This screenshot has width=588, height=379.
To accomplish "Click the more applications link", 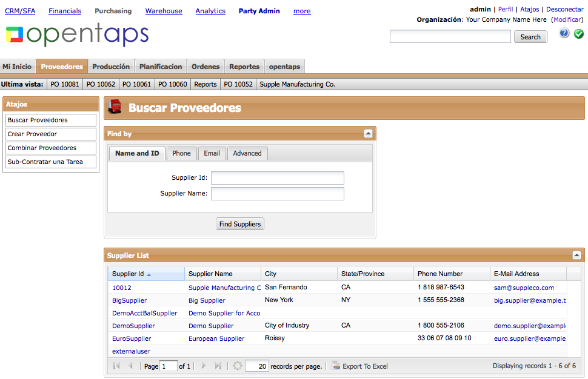I will (x=302, y=11).
